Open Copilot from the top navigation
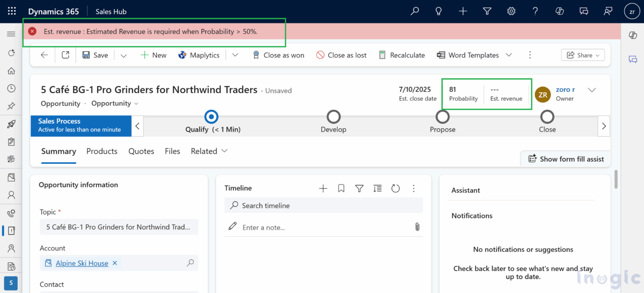This screenshot has height=293, width=644. pos(559,11)
